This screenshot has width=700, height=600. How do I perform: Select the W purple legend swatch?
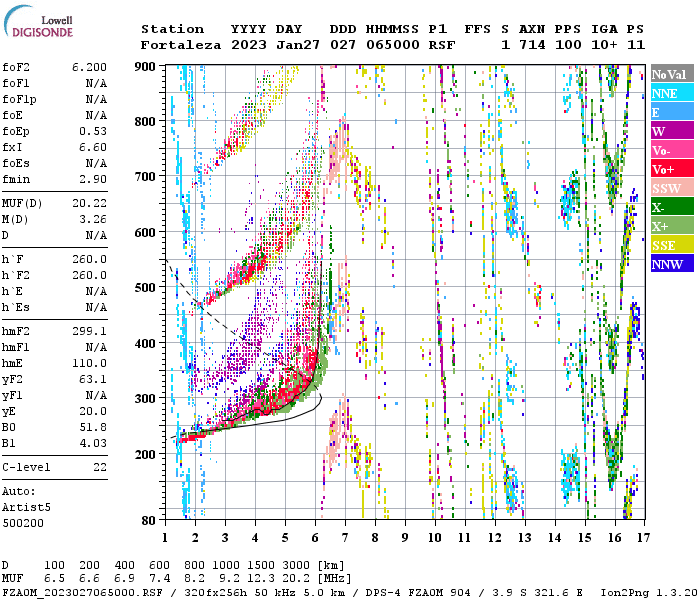672,131
